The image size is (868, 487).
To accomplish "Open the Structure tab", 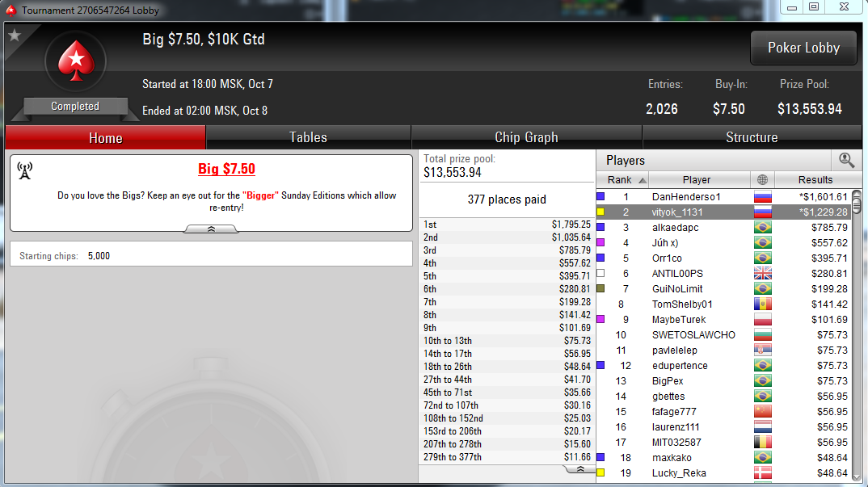I will click(752, 137).
